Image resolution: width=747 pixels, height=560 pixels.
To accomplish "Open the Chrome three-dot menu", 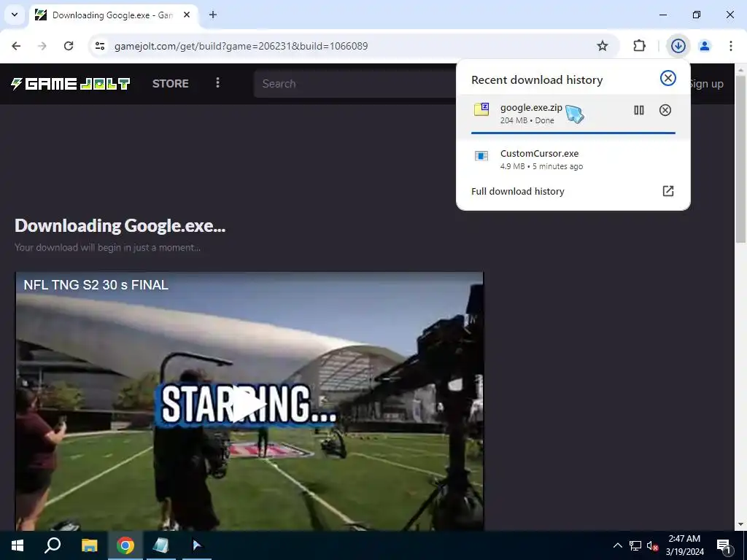I will point(730,46).
